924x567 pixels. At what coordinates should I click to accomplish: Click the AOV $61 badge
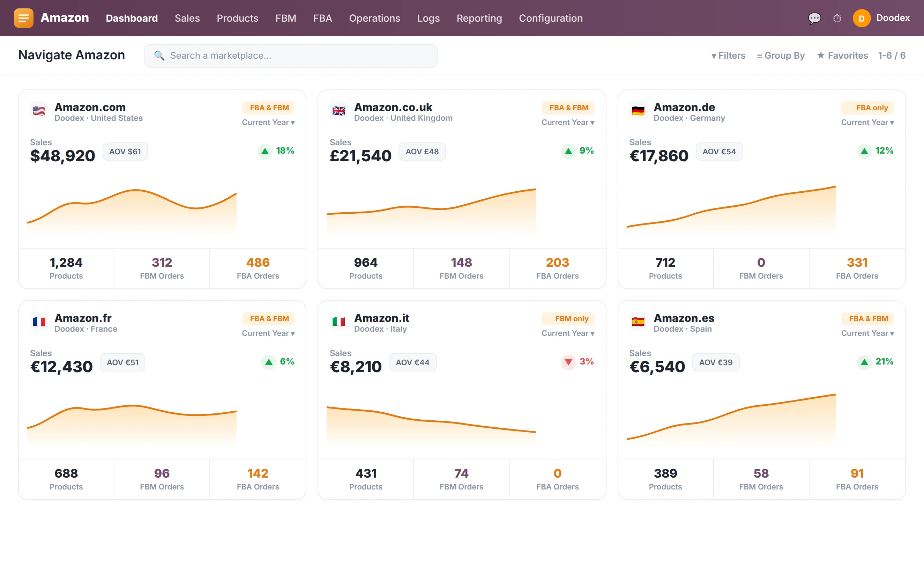pos(125,152)
